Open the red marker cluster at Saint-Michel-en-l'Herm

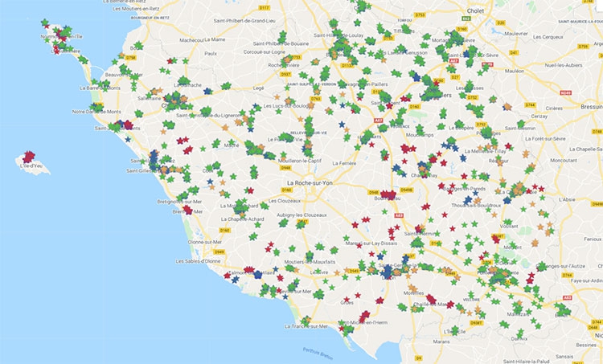[363, 317]
